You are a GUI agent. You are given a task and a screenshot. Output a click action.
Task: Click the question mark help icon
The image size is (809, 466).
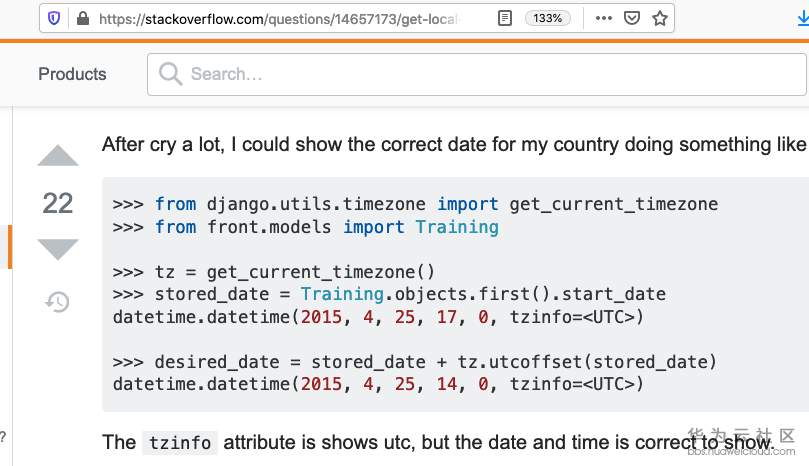point(3,437)
